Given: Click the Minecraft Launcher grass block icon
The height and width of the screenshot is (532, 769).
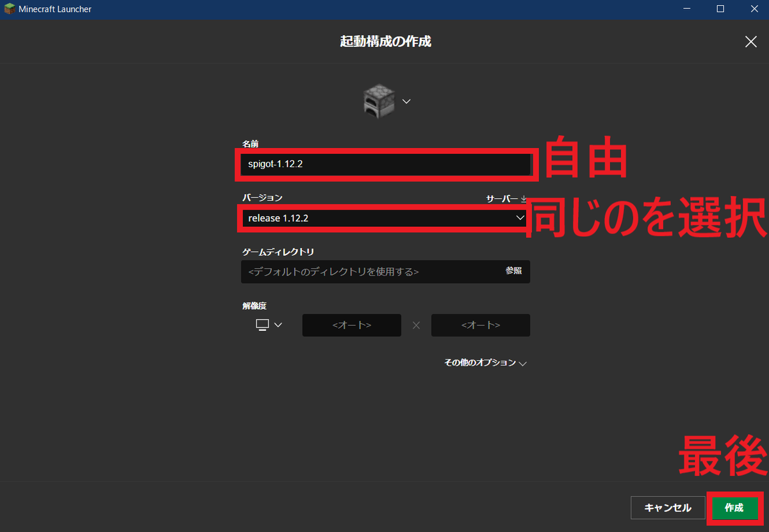Looking at the screenshot, I should 10,9.
